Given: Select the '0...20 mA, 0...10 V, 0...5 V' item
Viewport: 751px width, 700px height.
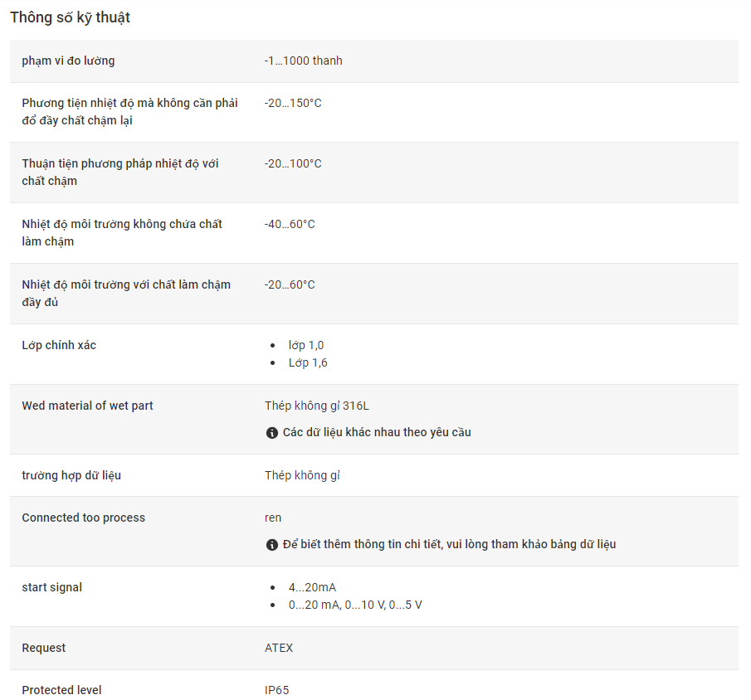Looking at the screenshot, I should tap(355, 605).
